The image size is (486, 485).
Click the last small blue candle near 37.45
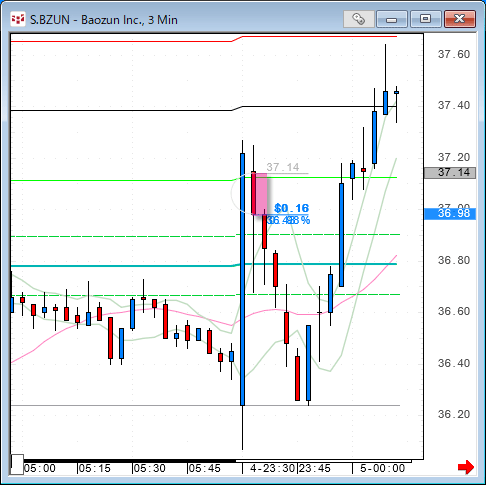point(396,92)
